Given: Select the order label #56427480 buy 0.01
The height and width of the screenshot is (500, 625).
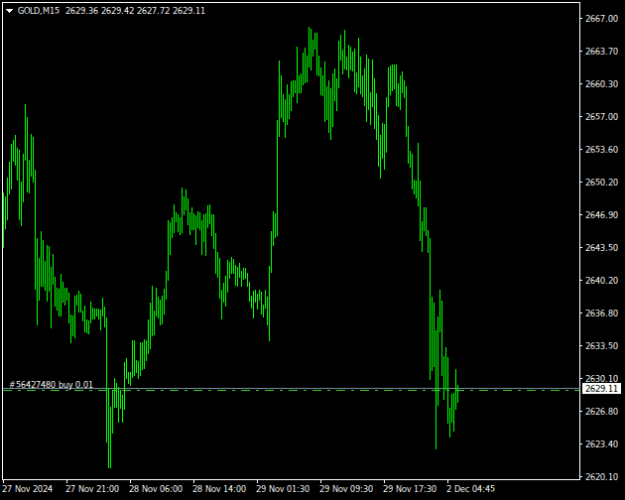Looking at the screenshot, I should 51,384.
